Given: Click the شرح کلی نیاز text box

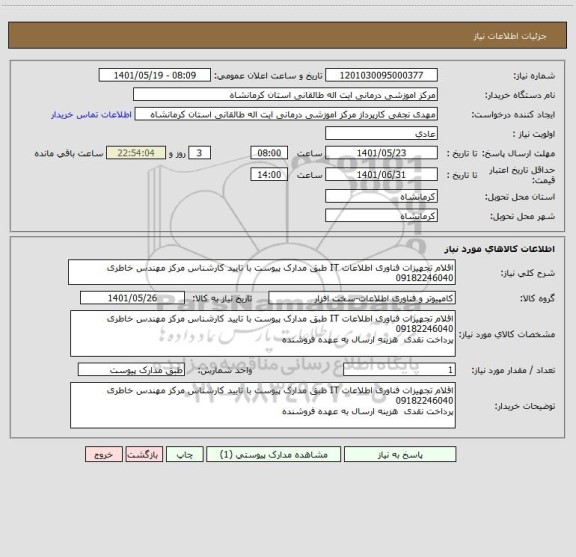Looking at the screenshot, I should point(262,272).
